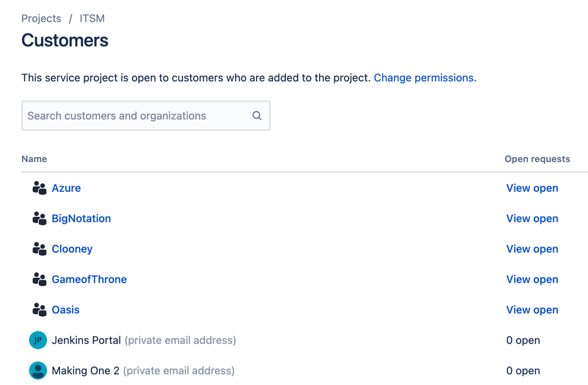The width and height of the screenshot is (588, 385).
Task: Open the GameofThrone organization page
Action: coord(89,279)
